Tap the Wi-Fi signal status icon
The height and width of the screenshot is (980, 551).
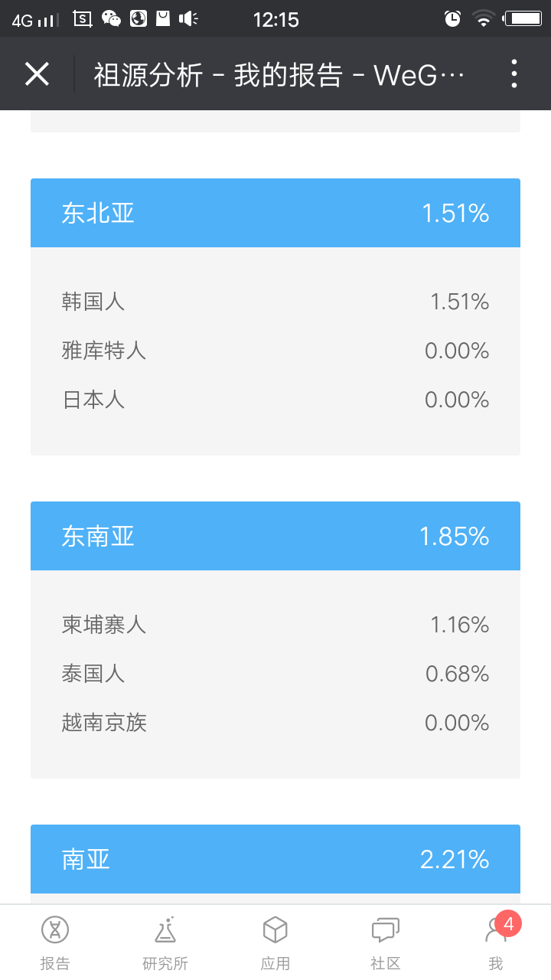click(x=483, y=19)
